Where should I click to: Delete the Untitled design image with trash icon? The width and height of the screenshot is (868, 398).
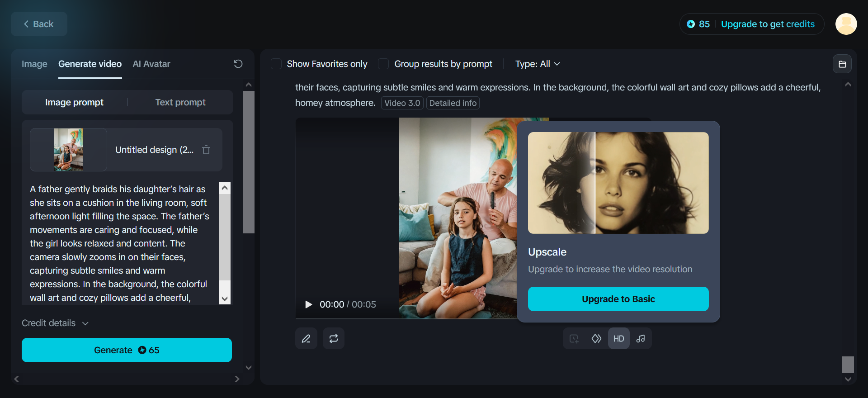(x=206, y=150)
